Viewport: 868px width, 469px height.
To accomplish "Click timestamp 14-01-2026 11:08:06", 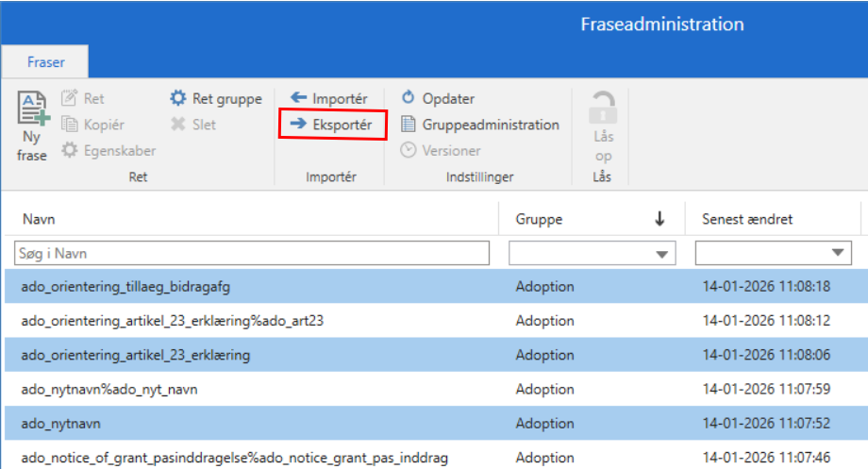I will point(766,355).
